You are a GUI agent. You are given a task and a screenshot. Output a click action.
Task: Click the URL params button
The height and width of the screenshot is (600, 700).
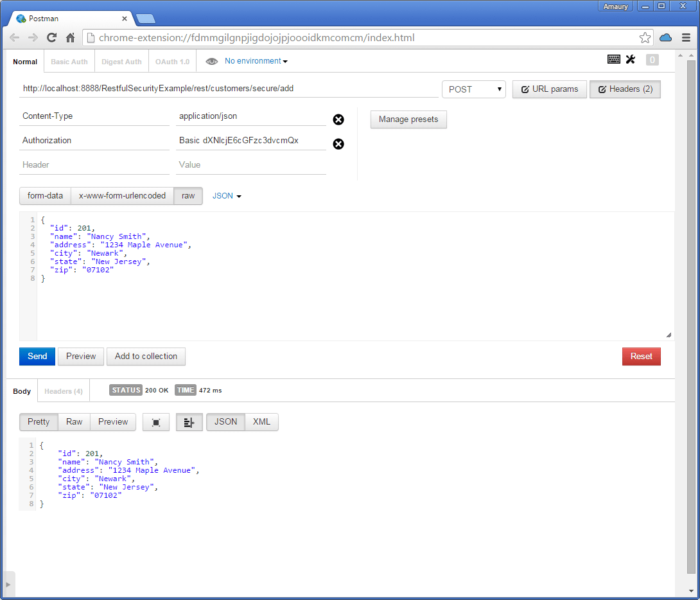point(550,89)
